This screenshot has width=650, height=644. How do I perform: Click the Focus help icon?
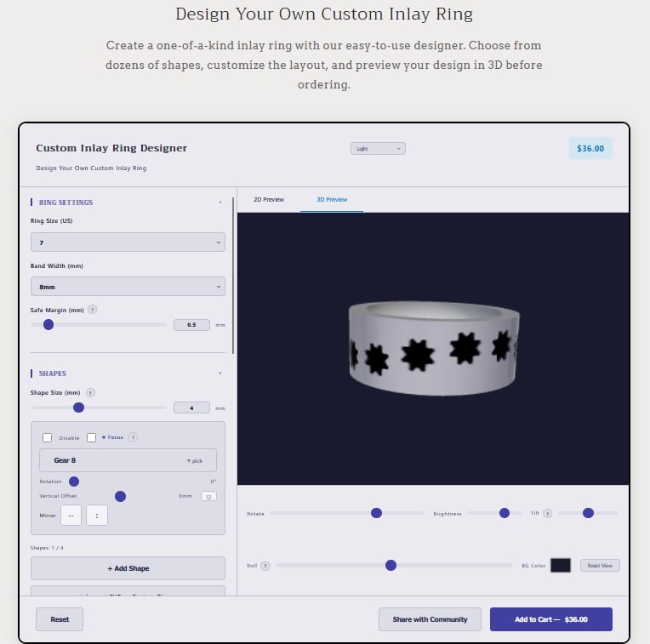(x=134, y=437)
